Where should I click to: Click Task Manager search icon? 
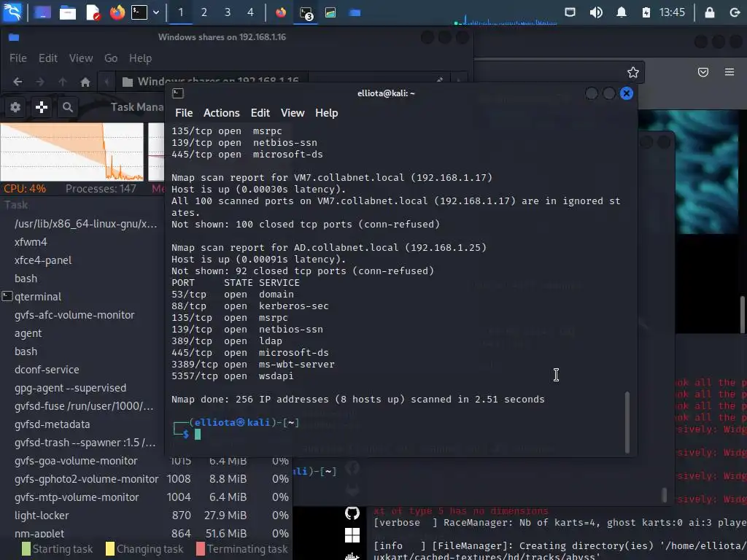[x=68, y=107]
